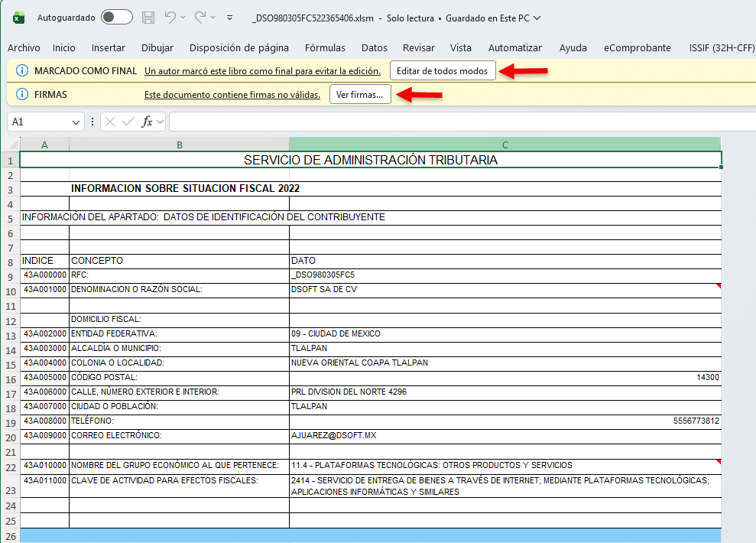Open the Fórmulas ribbon tab
The image size is (756, 543).
click(325, 47)
